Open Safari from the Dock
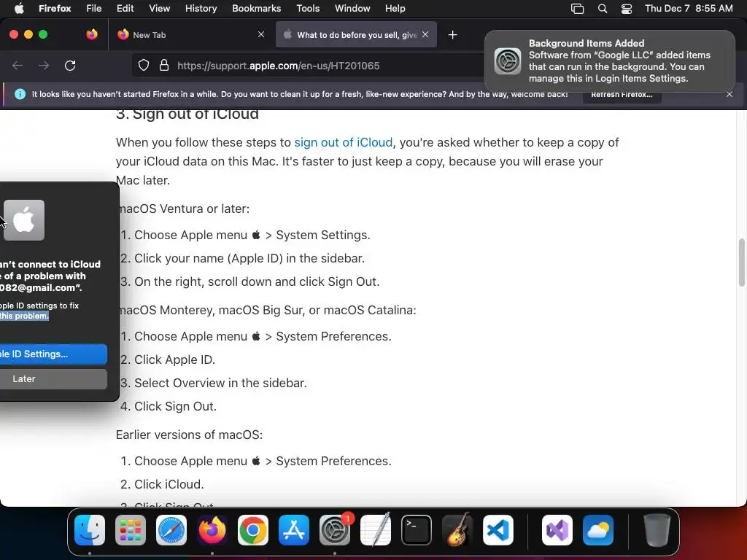 pos(171,530)
